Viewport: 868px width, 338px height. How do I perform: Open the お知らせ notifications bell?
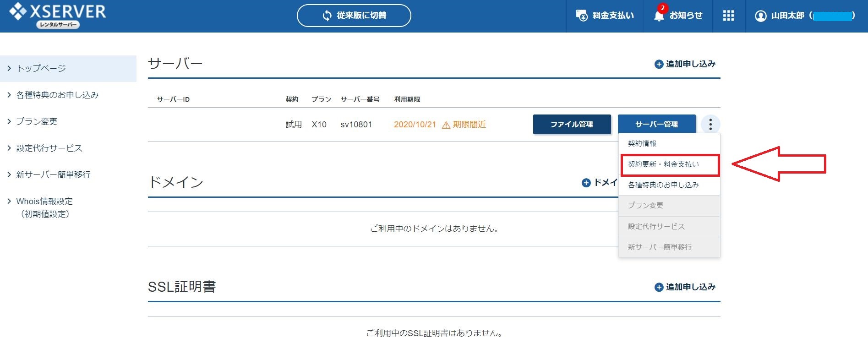point(659,16)
